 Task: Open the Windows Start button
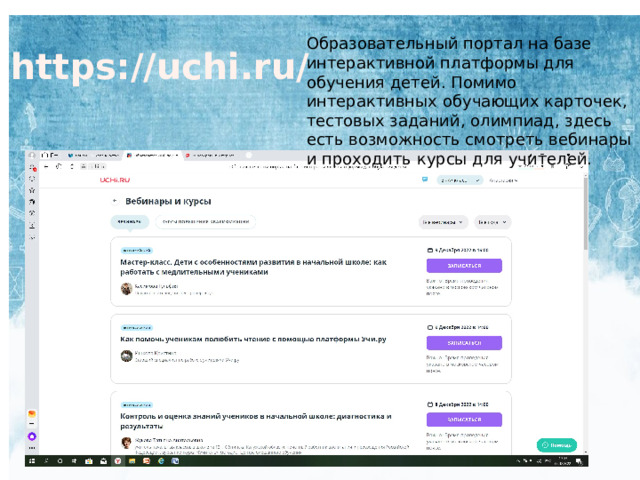point(32,461)
